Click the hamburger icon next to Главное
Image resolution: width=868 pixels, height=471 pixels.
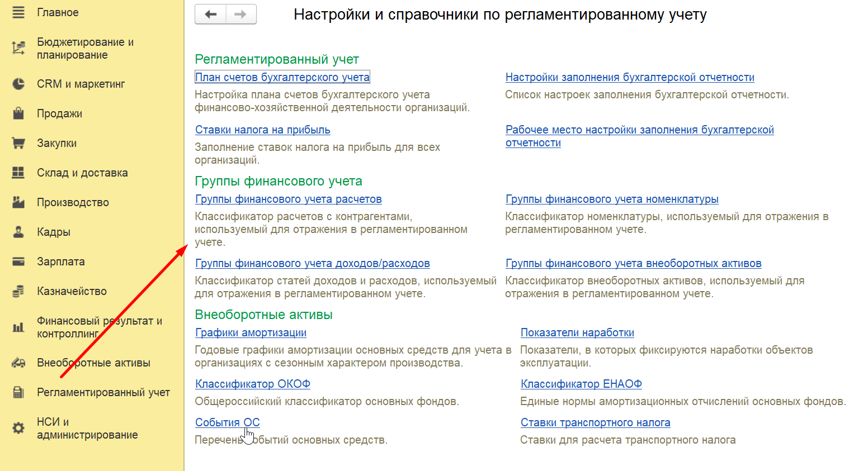pyautogui.click(x=18, y=12)
